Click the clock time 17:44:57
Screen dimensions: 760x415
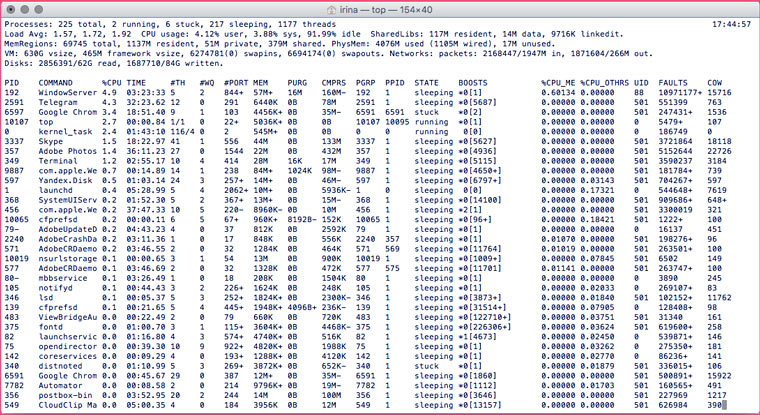tap(731, 24)
